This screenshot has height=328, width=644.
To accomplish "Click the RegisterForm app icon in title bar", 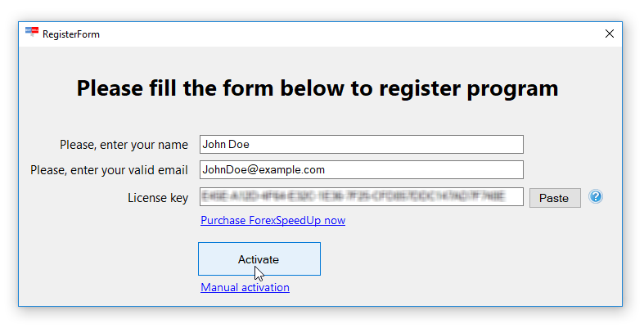I will coord(31,34).
